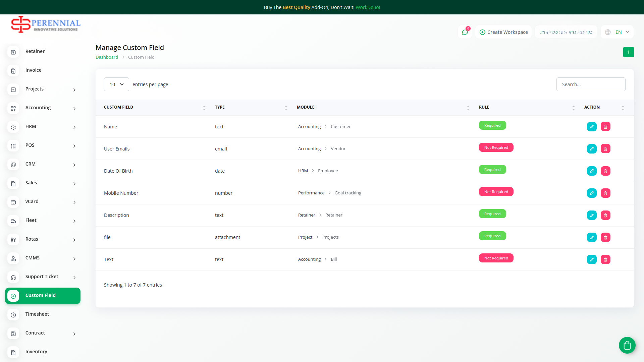Edit the Mobile Number custom field
The width and height of the screenshot is (644, 362).
592,193
